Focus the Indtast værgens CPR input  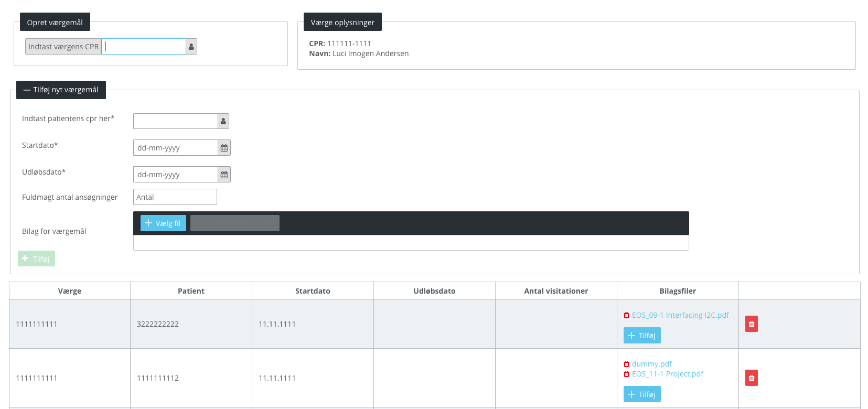click(144, 47)
